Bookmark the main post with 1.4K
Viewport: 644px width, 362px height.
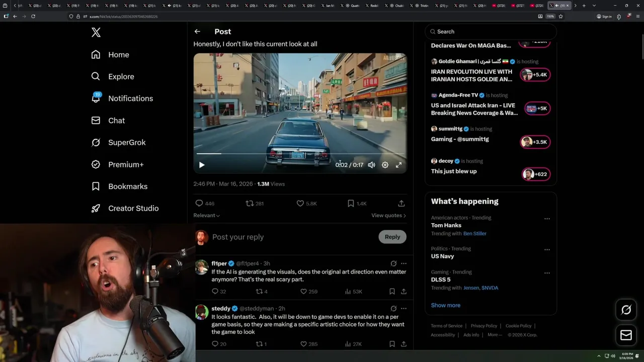click(x=357, y=203)
